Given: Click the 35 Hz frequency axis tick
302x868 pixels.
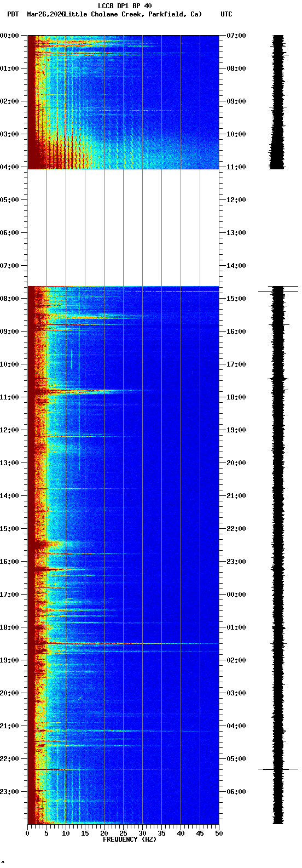Looking at the screenshot, I should [161, 833].
